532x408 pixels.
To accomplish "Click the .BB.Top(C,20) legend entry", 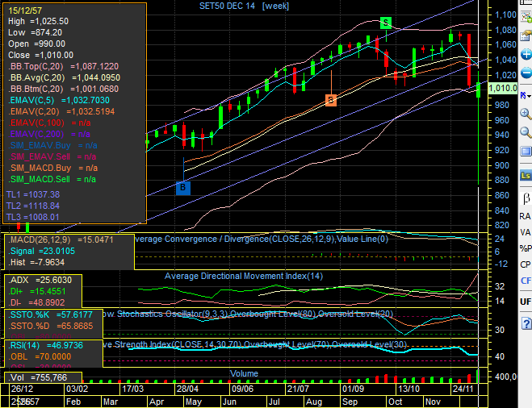I will tap(64, 66).
